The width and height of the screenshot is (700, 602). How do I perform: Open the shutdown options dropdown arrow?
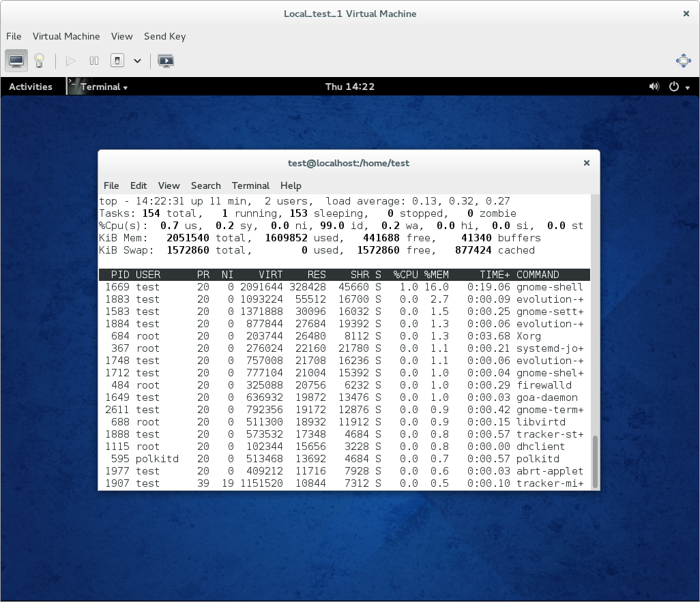[137, 61]
